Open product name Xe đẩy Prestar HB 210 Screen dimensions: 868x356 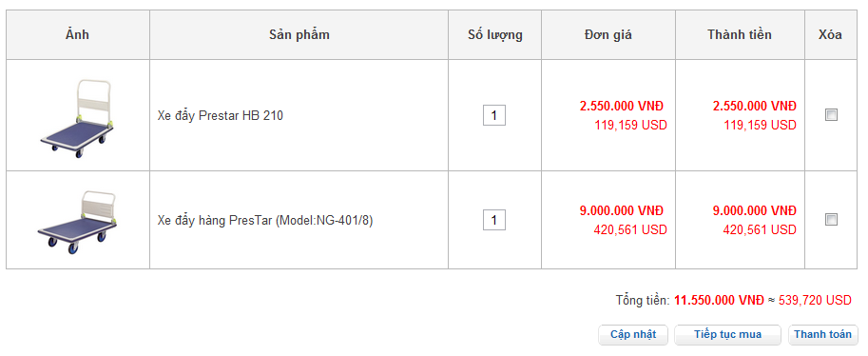pyautogui.click(x=221, y=116)
